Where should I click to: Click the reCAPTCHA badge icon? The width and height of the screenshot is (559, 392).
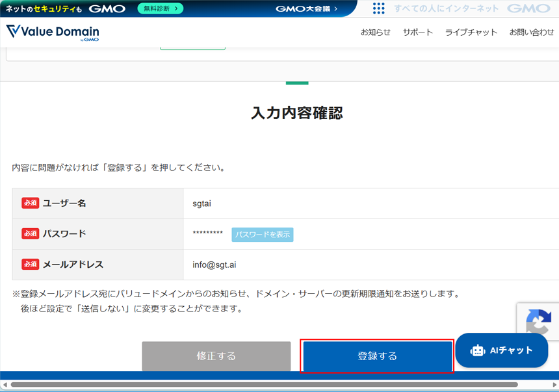click(538, 321)
